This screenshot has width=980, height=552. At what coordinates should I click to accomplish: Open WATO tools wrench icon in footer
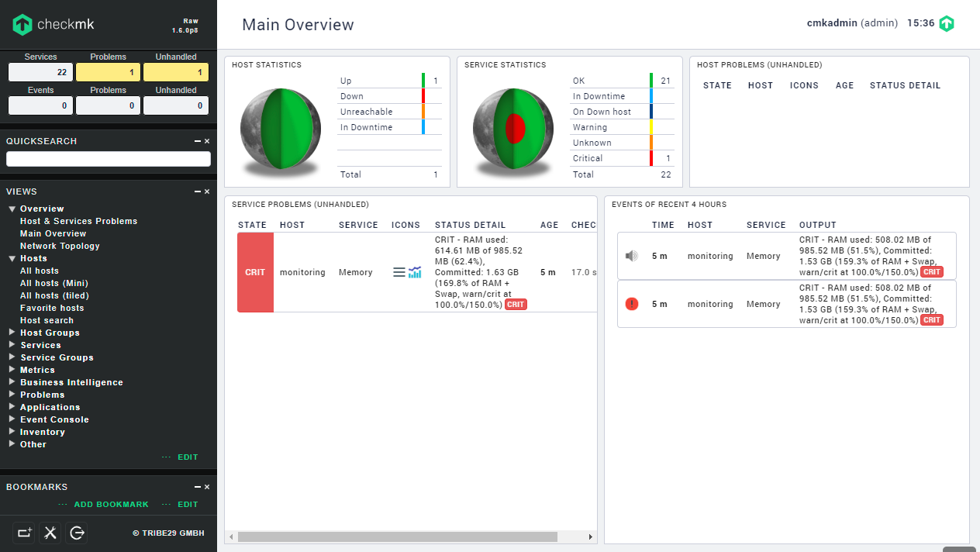(50, 533)
